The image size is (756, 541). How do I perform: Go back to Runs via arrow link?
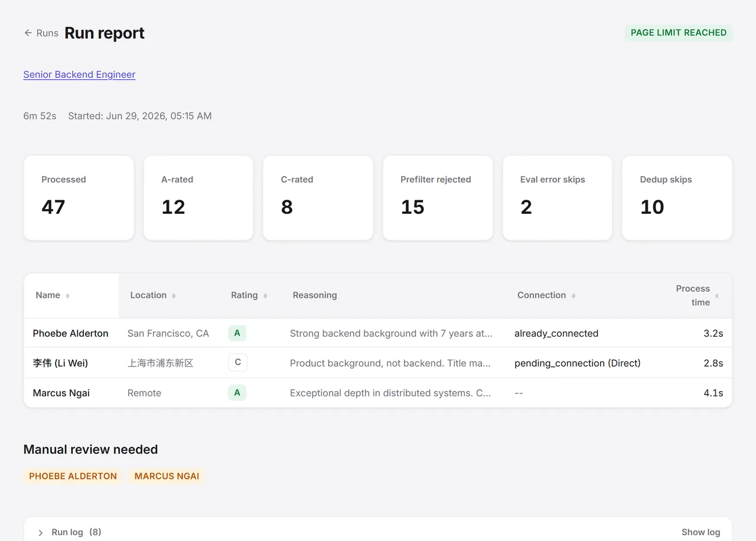[x=41, y=33]
